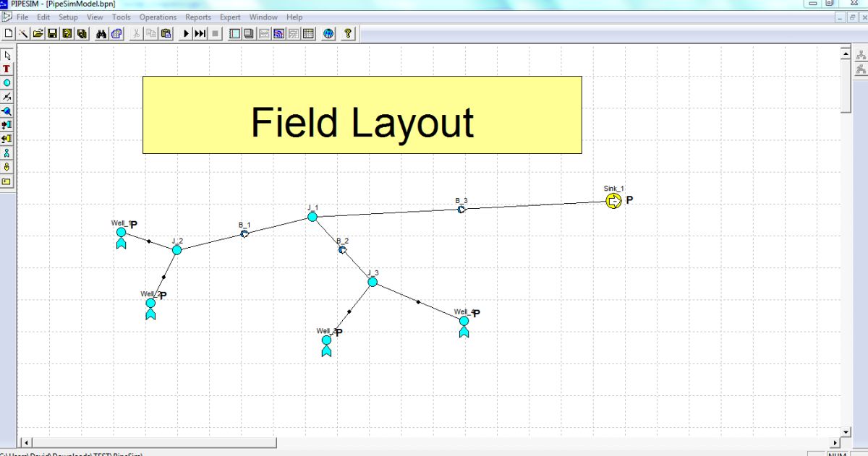The image size is (868, 456).
Task: Select the arrow pointer tool
Action: point(7,55)
